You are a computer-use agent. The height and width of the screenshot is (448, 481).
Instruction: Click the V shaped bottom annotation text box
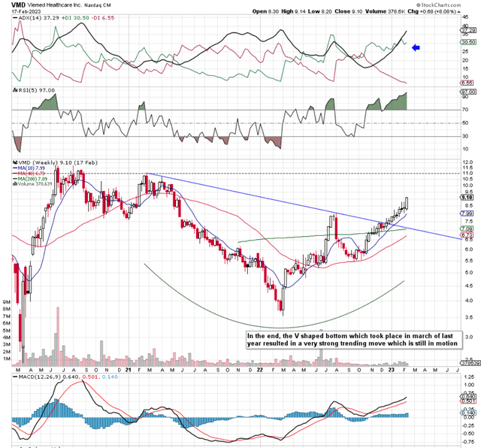(x=354, y=340)
